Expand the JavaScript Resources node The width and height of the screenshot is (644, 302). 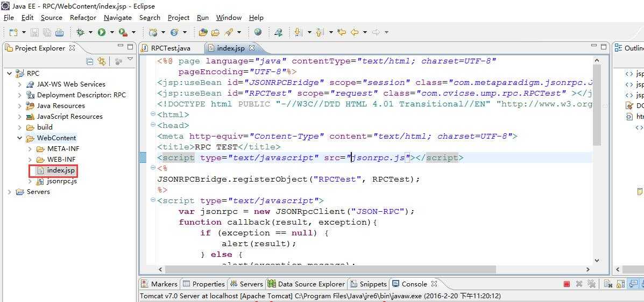tap(20, 116)
